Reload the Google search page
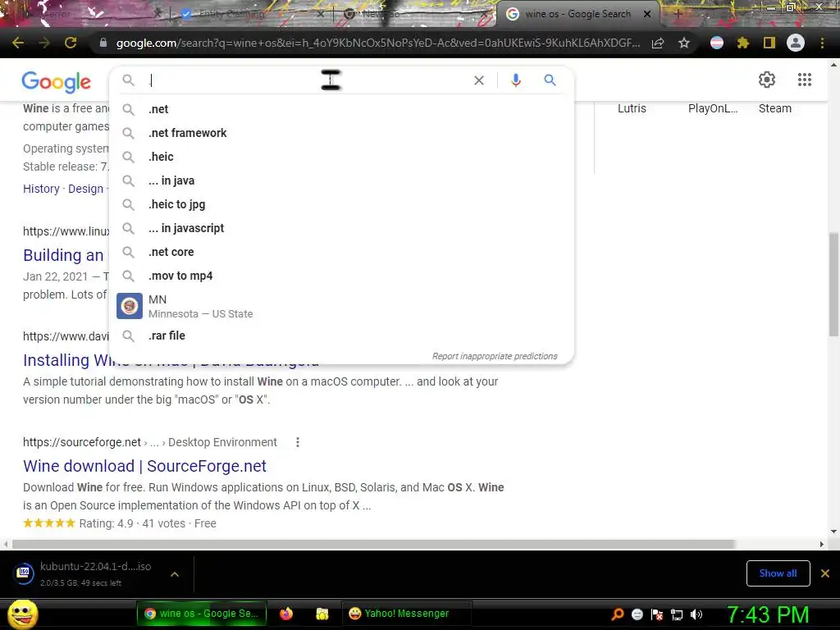This screenshot has height=630, width=840. coord(71,43)
